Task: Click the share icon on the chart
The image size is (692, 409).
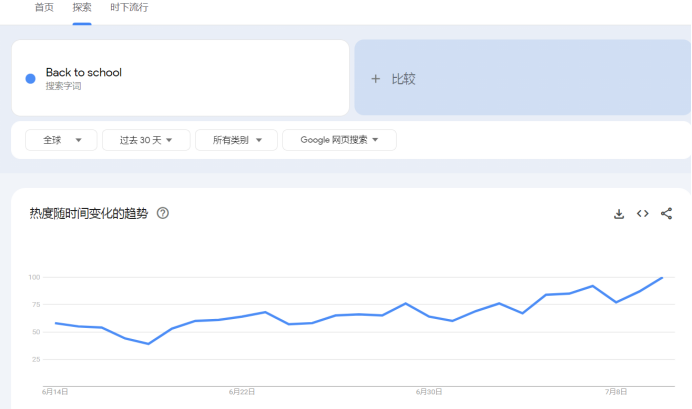Action: 667,214
